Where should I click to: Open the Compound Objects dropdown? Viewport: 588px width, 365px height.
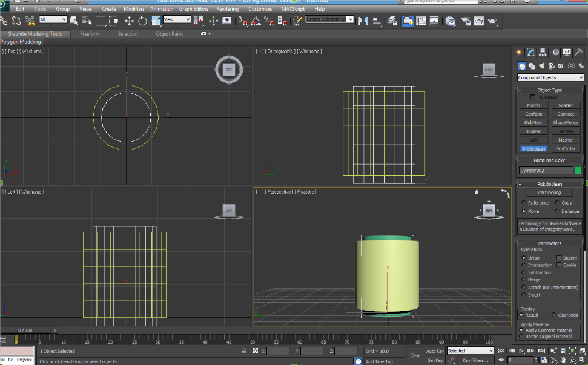point(549,77)
